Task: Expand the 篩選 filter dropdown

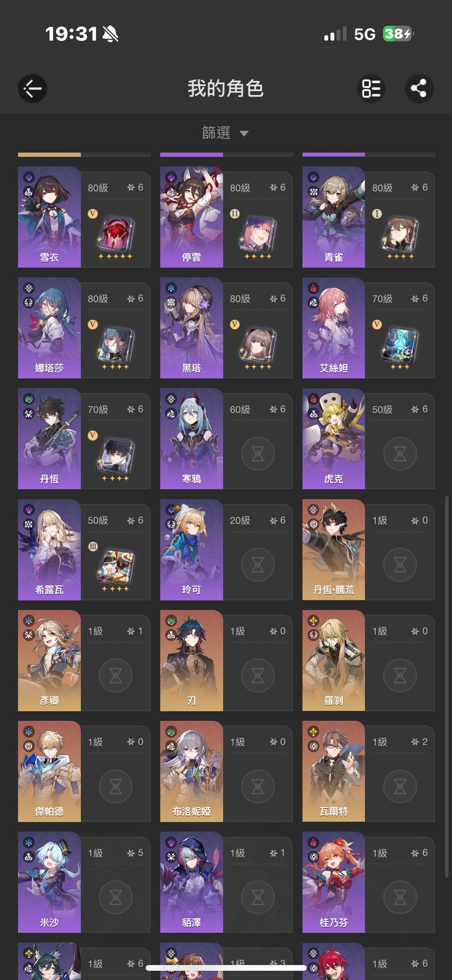Action: [225, 133]
